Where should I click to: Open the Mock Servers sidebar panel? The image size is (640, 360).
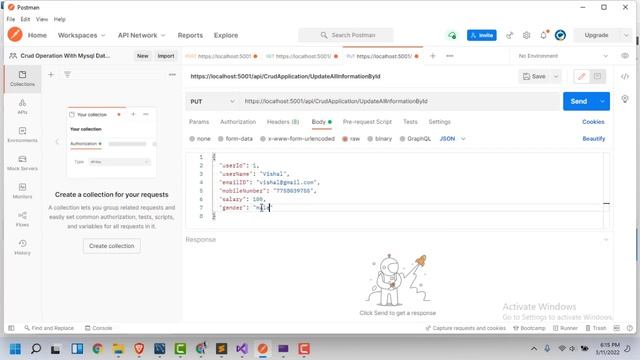tap(22, 162)
